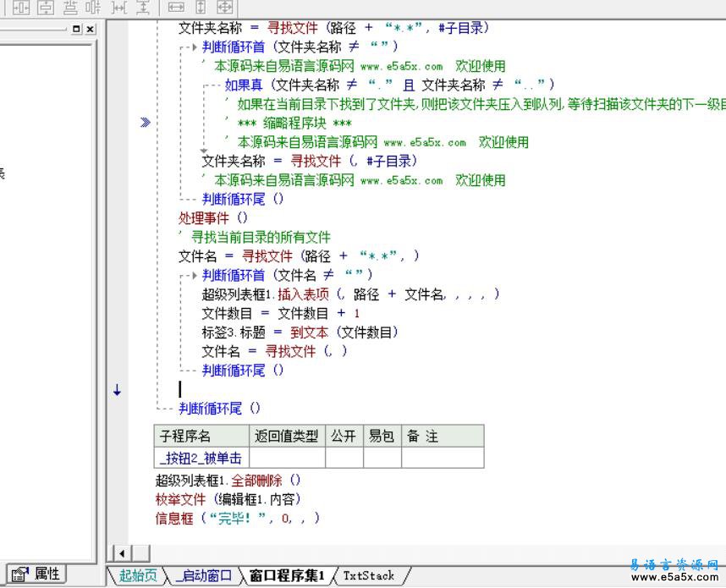Image resolution: width=726 pixels, height=588 pixels.
Task: Click the horizontal scrollbar thumb
Action: 141,553
